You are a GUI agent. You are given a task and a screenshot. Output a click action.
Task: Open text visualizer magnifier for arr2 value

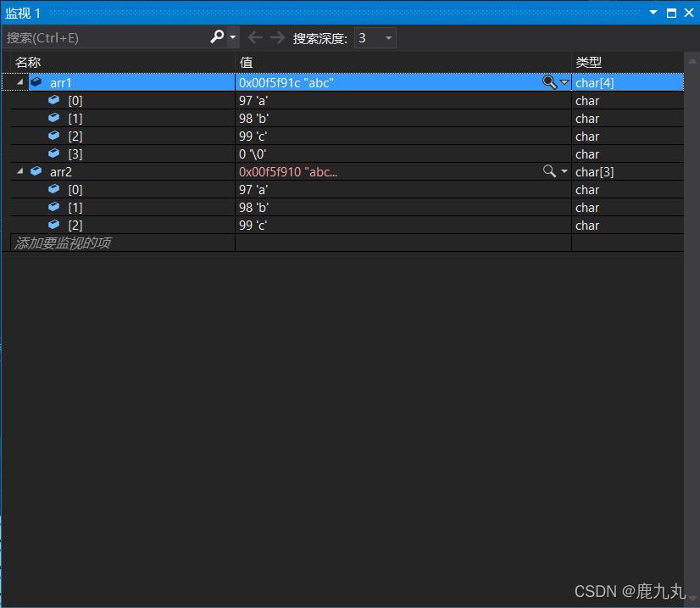549,171
